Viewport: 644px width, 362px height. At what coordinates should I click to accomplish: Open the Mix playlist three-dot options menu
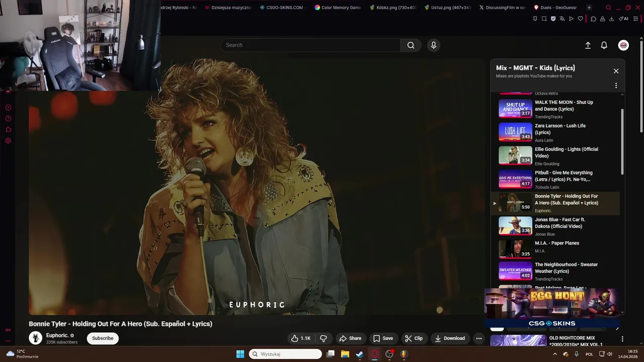pos(616,85)
